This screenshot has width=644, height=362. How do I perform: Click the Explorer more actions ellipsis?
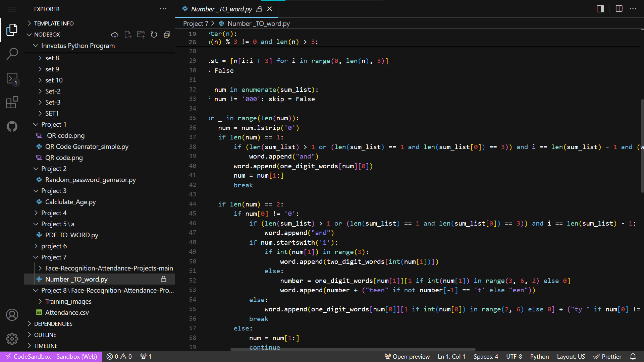(x=163, y=9)
